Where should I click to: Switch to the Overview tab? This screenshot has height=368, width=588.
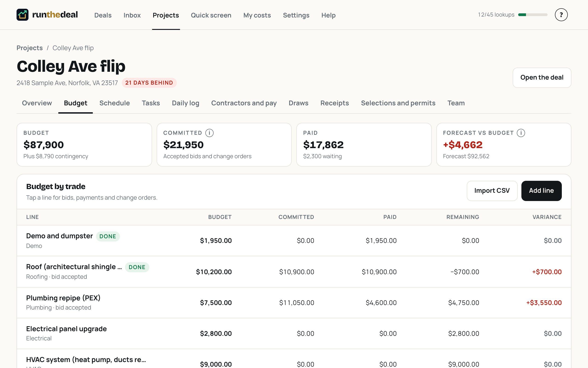[x=37, y=103]
